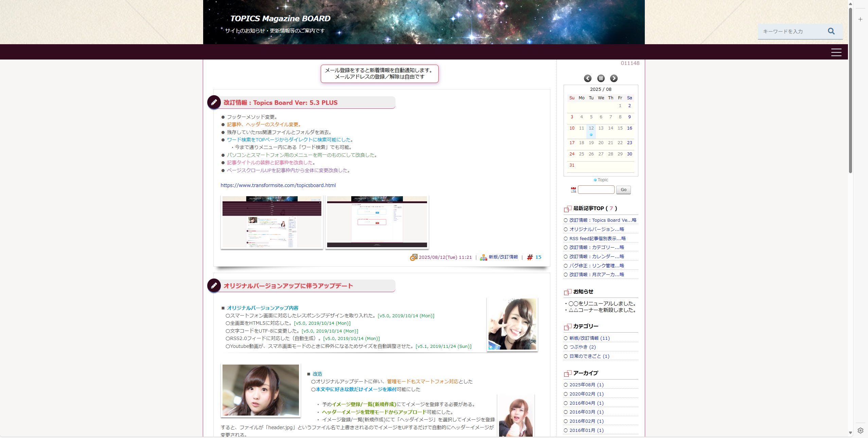Image resolution: width=868 pixels, height=438 pixels.
Task: Click the hash permalink icon for article 15
Action: point(530,257)
